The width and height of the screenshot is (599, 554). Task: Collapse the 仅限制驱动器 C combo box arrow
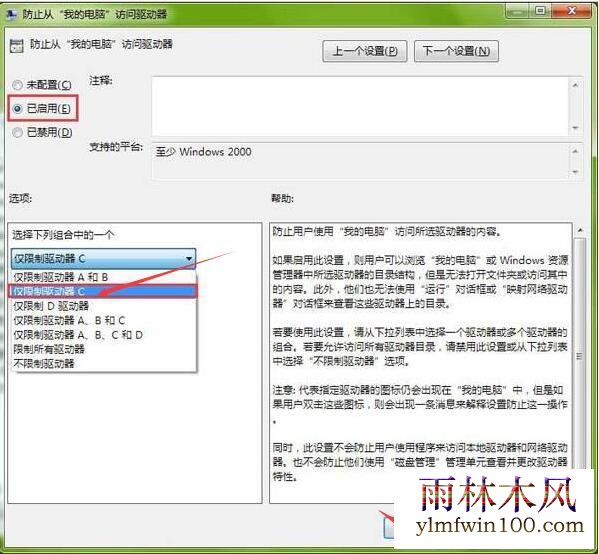coord(189,259)
